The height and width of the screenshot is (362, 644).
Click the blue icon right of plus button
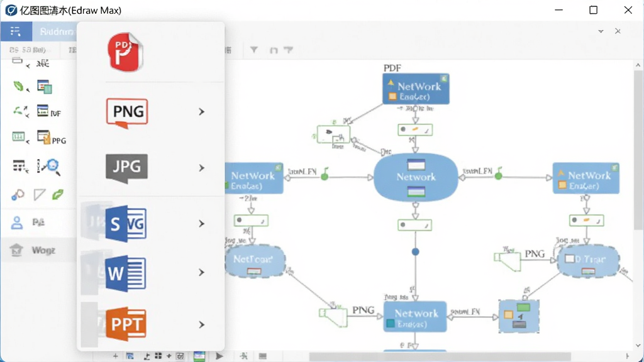tap(130, 356)
